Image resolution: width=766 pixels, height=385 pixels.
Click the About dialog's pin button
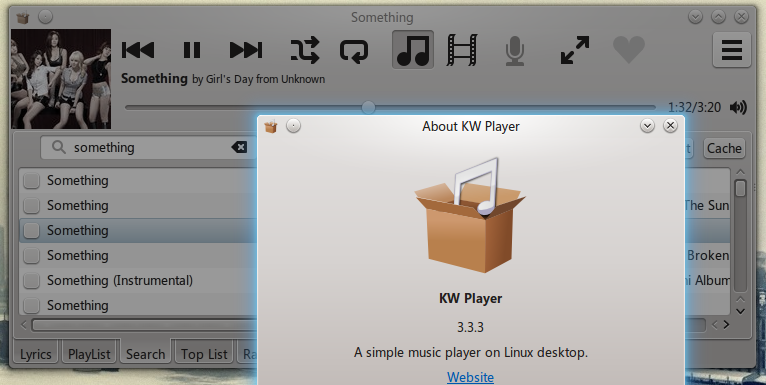(x=293, y=126)
